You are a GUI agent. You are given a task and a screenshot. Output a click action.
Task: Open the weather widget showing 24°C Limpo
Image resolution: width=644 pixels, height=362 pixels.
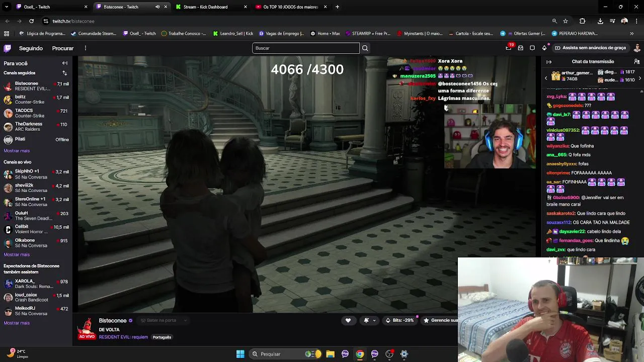tap(17, 354)
